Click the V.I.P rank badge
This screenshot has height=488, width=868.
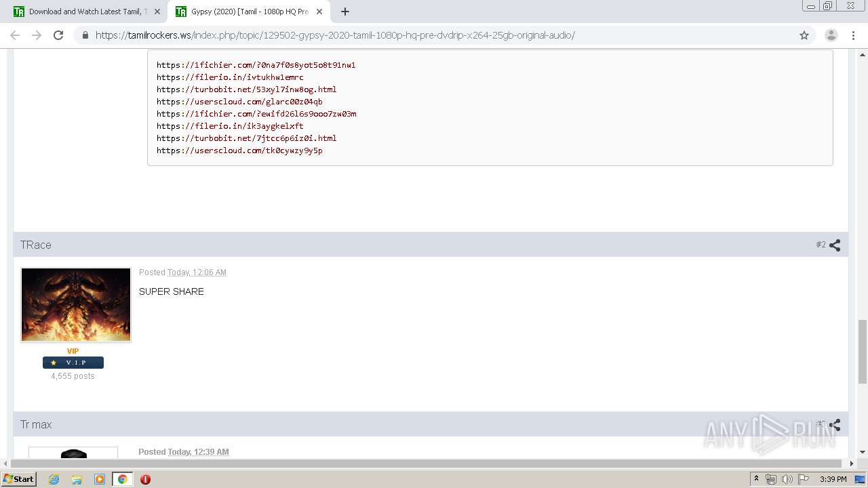coord(73,363)
